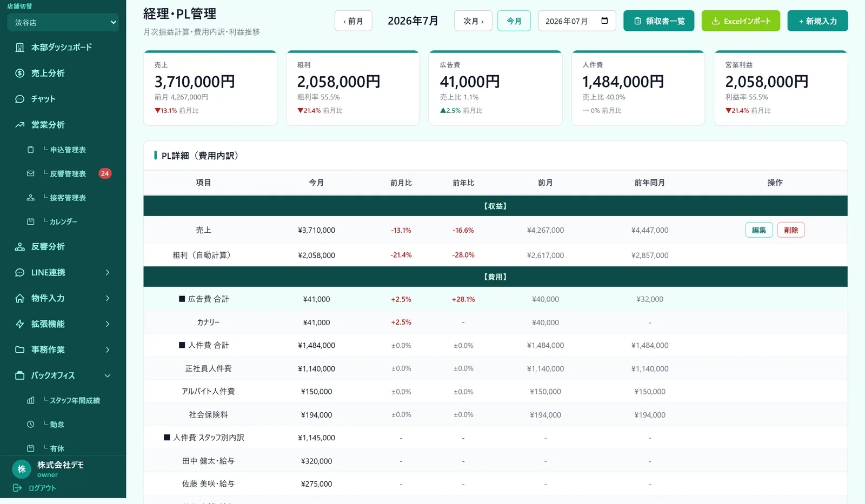This screenshot has height=504, width=865.
Task: Select the 接客管理表 person icon
Action: (31, 198)
